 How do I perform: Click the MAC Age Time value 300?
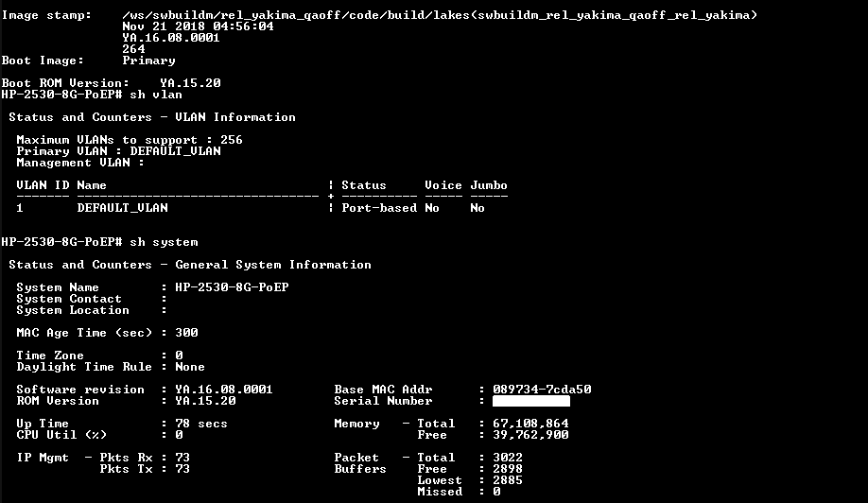[x=186, y=333]
